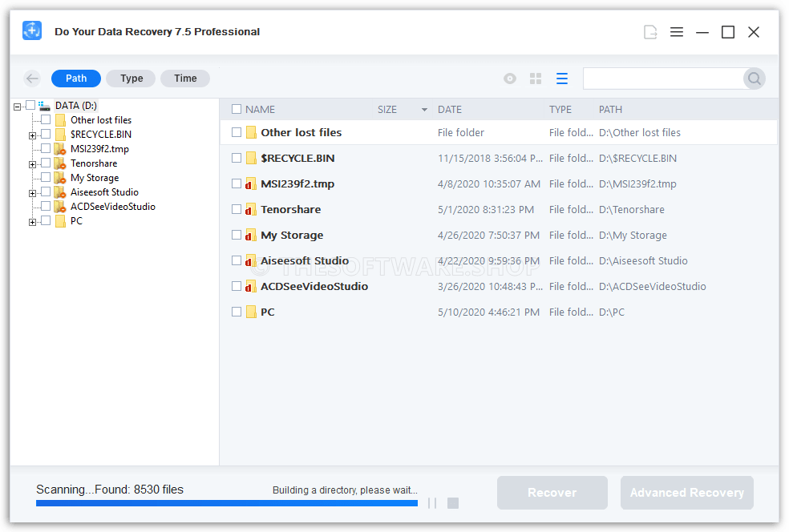Click the path D:\ACDSeeVideoStudio
Viewport: 789px width, 532px height.
click(652, 286)
